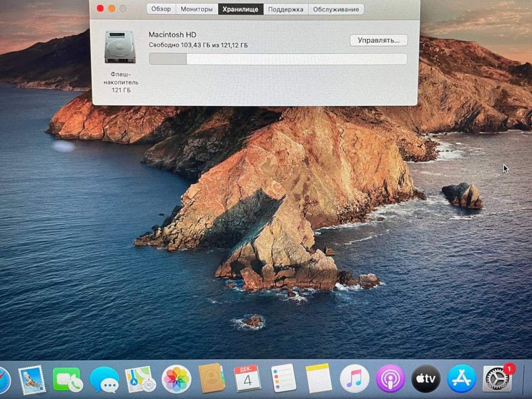Select the Хранилище tab
This screenshot has width=532, height=399.
click(x=240, y=9)
